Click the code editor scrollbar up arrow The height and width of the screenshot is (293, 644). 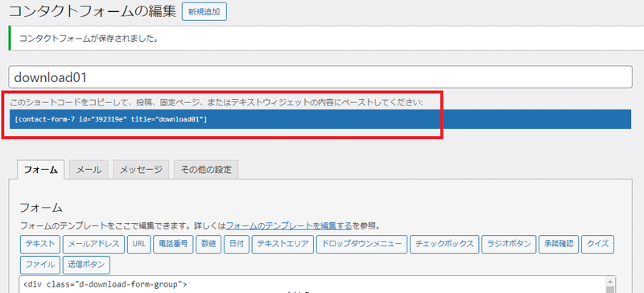tap(610, 282)
